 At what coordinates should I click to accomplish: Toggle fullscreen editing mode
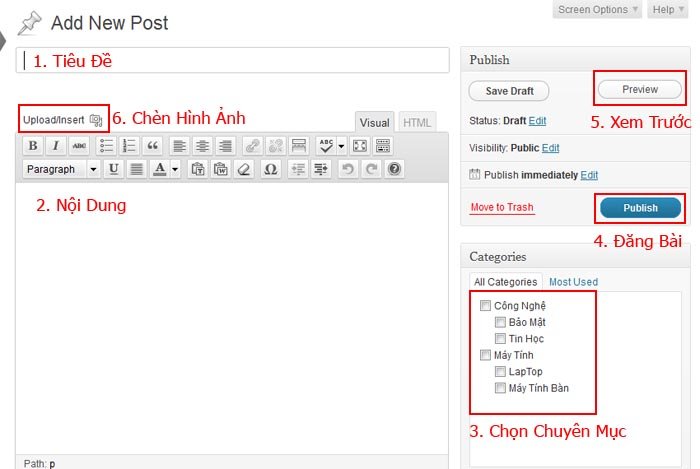(360, 146)
